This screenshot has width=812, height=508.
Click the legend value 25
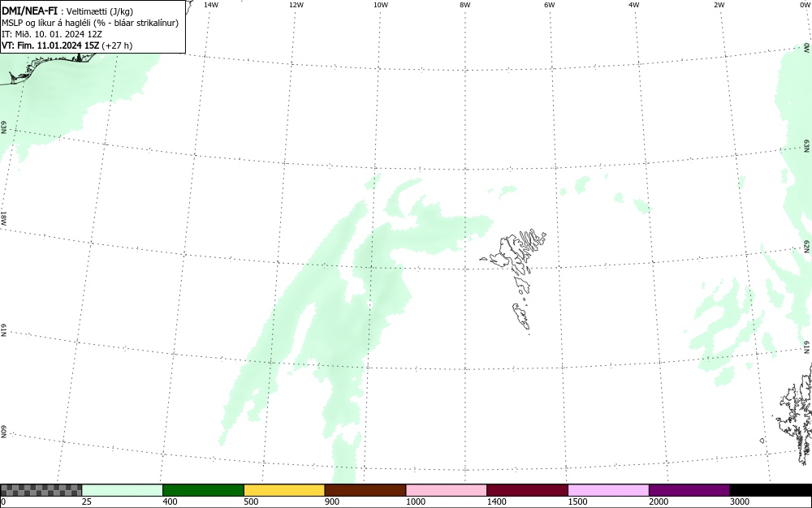[x=87, y=502]
